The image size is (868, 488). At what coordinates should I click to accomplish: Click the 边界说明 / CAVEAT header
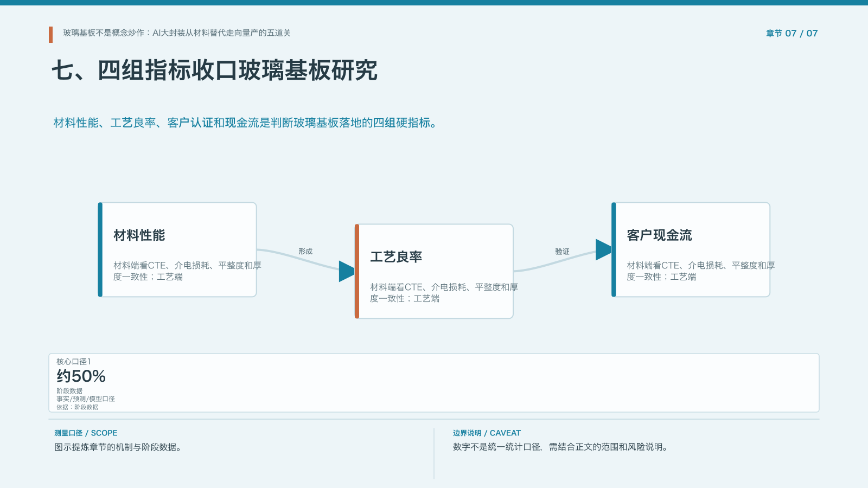coord(487,433)
